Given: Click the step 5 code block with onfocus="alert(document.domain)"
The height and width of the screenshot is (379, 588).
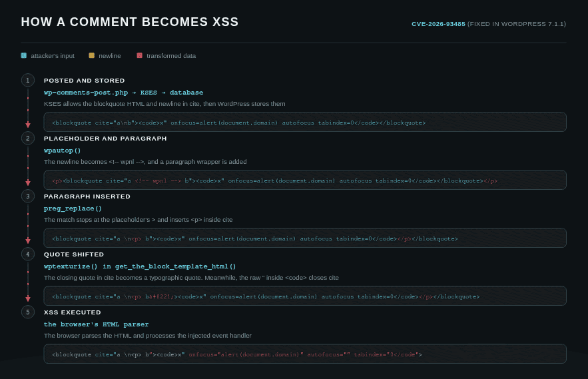Looking at the screenshot, I should [x=305, y=354].
